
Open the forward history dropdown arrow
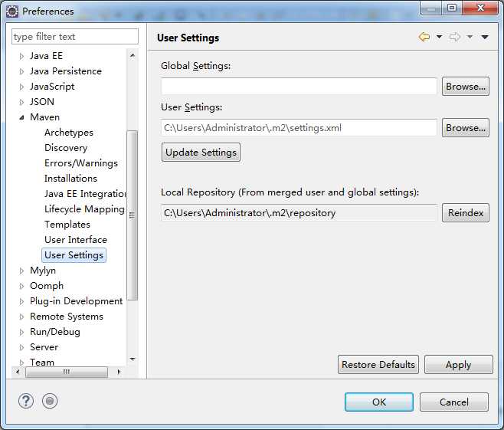coord(470,37)
